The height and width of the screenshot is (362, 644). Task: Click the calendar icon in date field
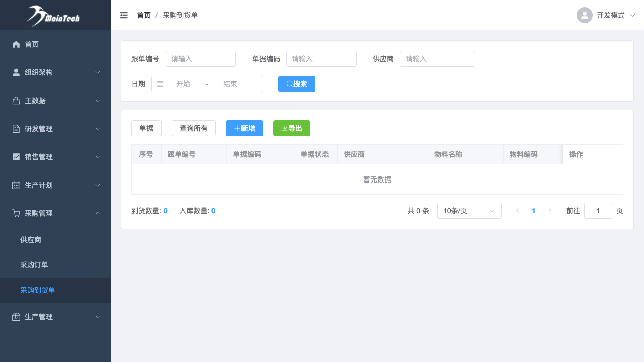160,84
